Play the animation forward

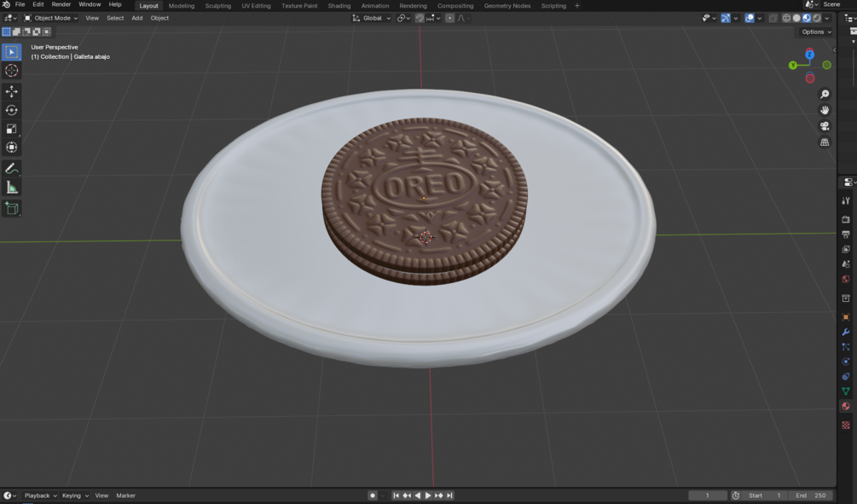coord(426,495)
